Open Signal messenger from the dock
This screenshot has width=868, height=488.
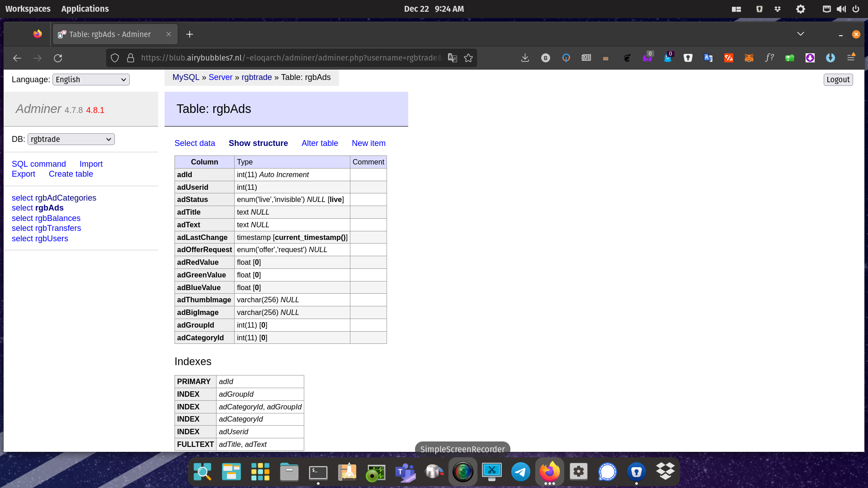[608, 472]
